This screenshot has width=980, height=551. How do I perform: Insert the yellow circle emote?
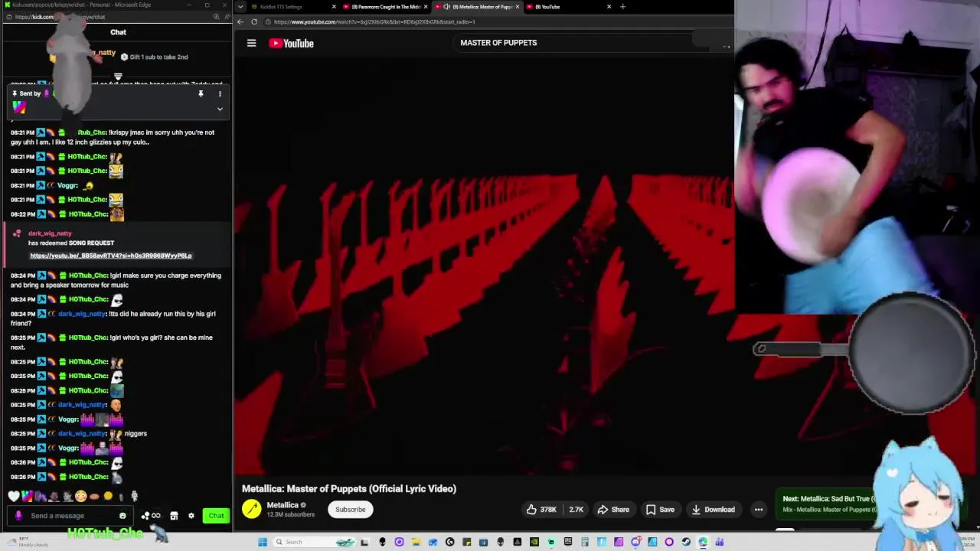108,497
